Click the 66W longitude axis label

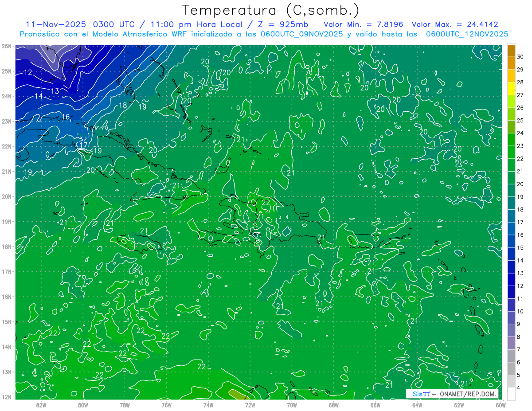[x=376, y=405]
